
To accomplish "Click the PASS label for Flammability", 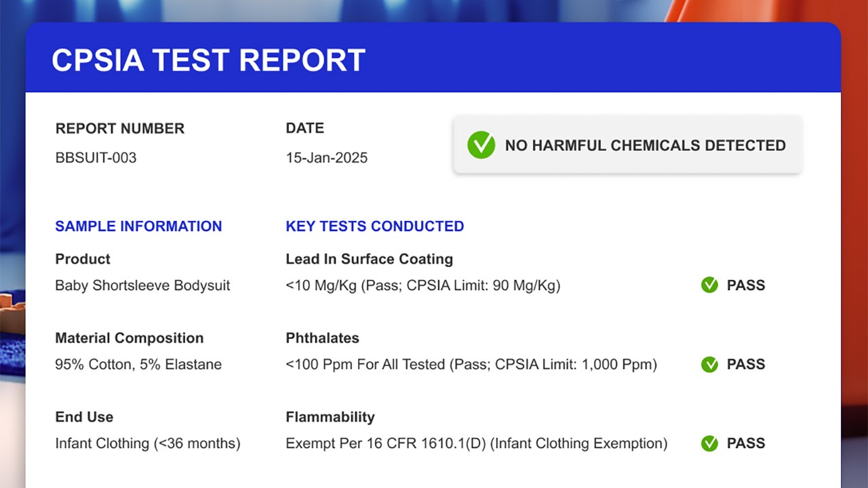I will (745, 444).
